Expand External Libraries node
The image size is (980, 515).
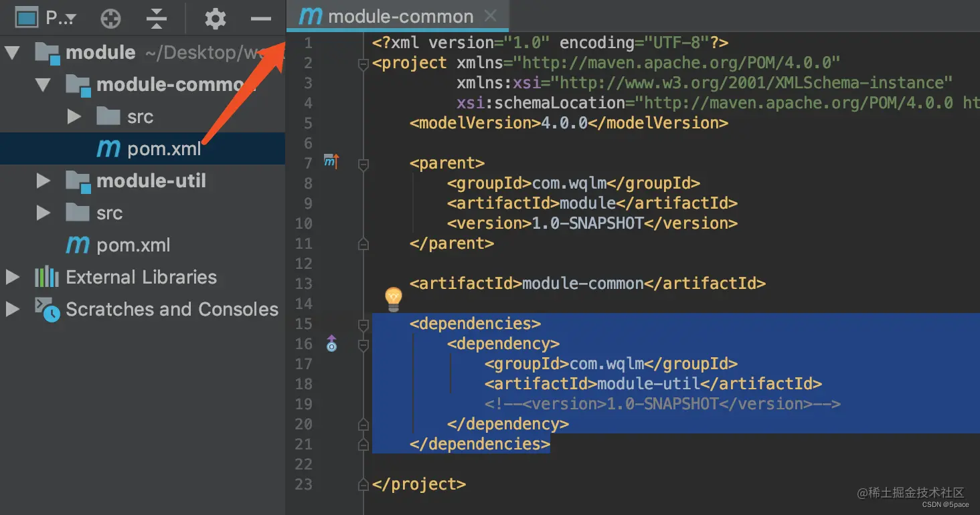[12, 277]
